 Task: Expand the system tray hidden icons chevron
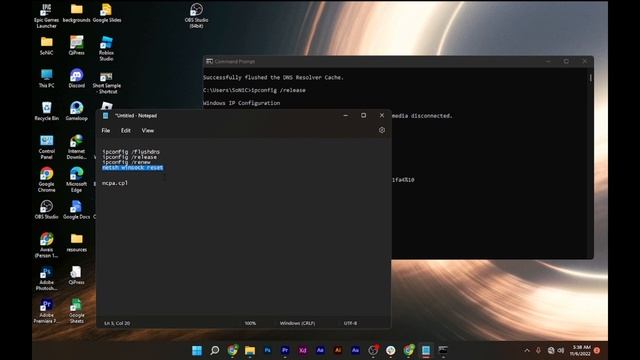pos(527,351)
